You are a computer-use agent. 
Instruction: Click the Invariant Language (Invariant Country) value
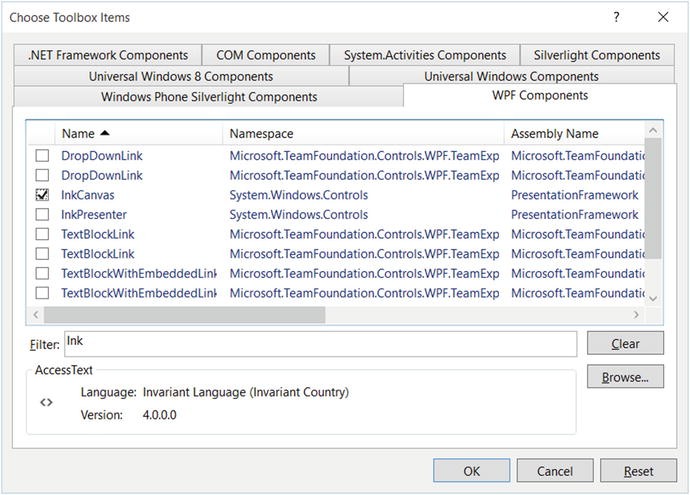[x=246, y=392]
